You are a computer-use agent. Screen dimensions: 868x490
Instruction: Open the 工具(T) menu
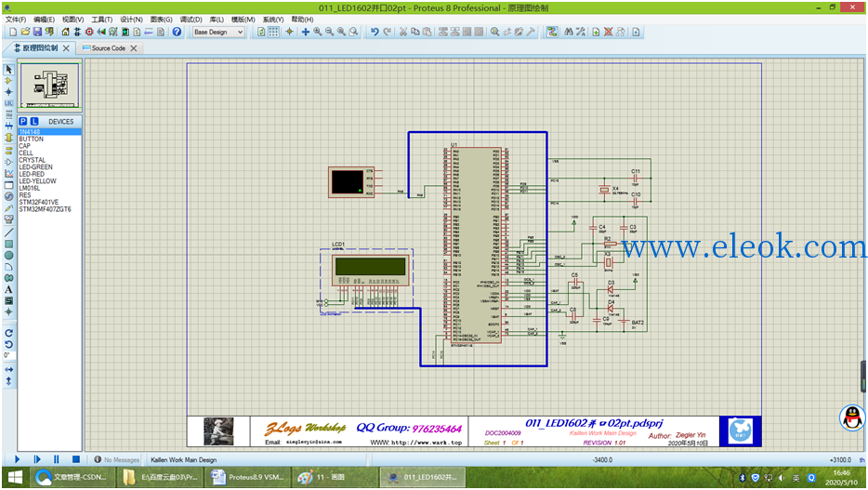tap(101, 20)
